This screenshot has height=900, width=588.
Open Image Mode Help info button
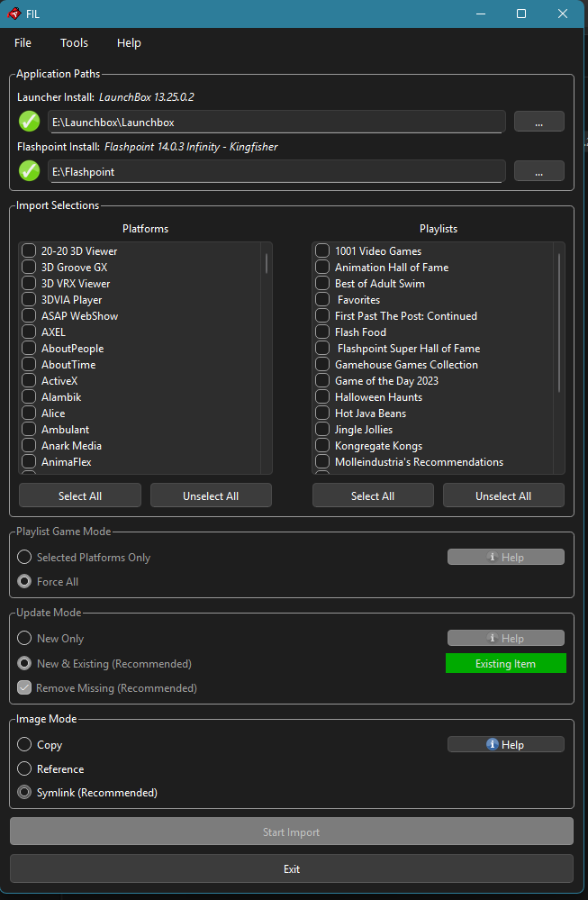click(x=505, y=744)
